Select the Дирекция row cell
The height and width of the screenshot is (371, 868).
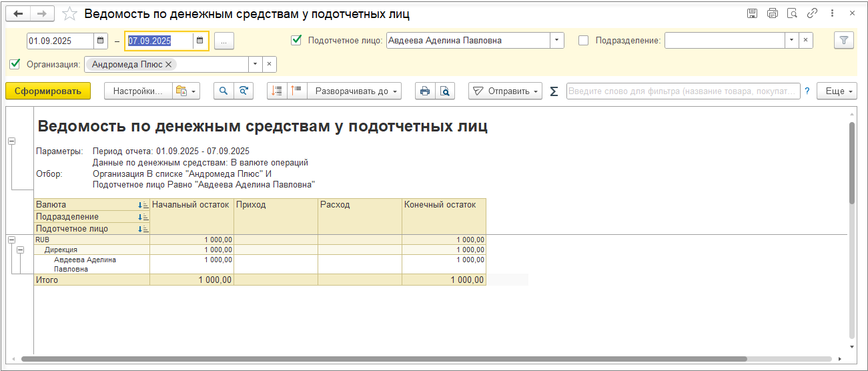click(x=91, y=250)
